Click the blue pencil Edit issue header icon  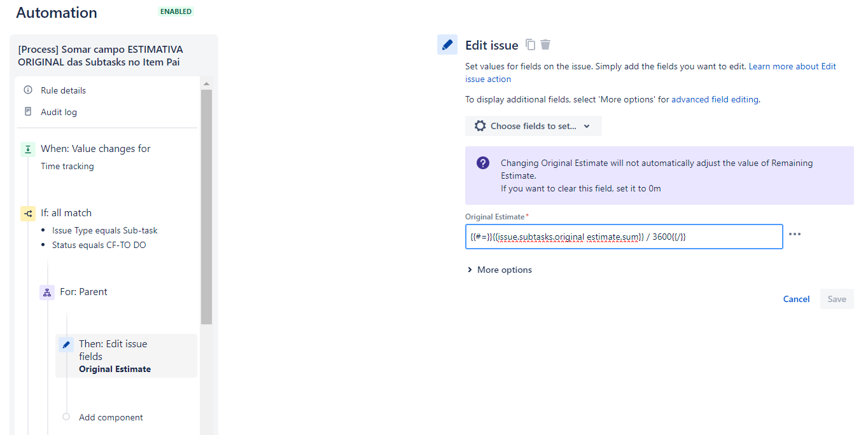[x=447, y=45]
